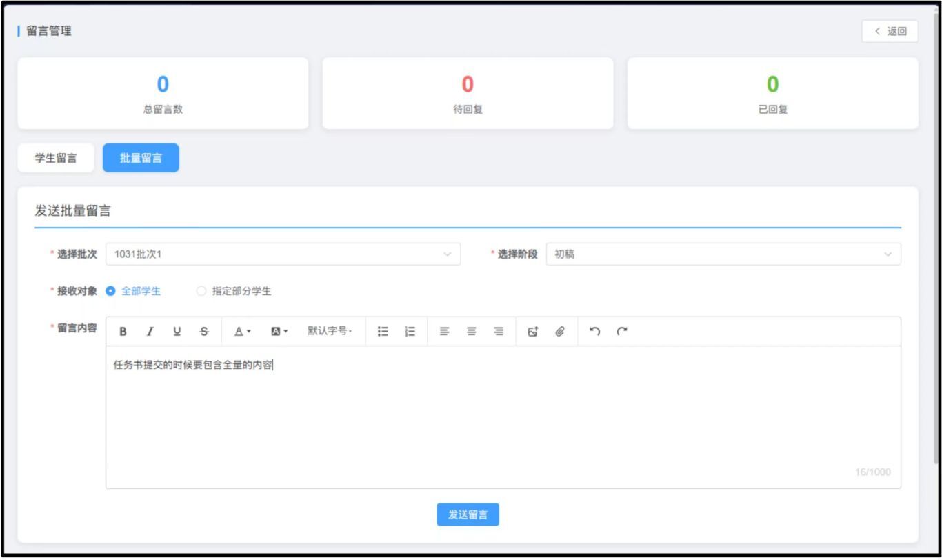Toggle bold formatting in the editor

(x=123, y=332)
